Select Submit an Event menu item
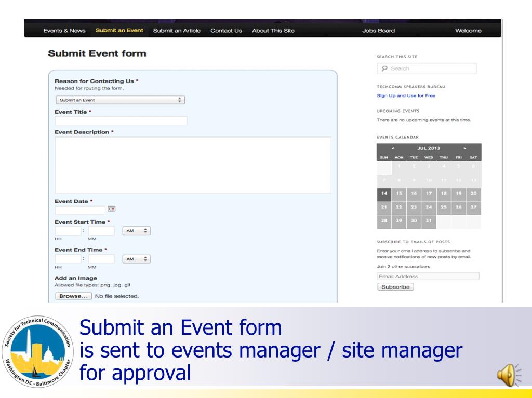The height and width of the screenshot is (398, 532). (119, 30)
